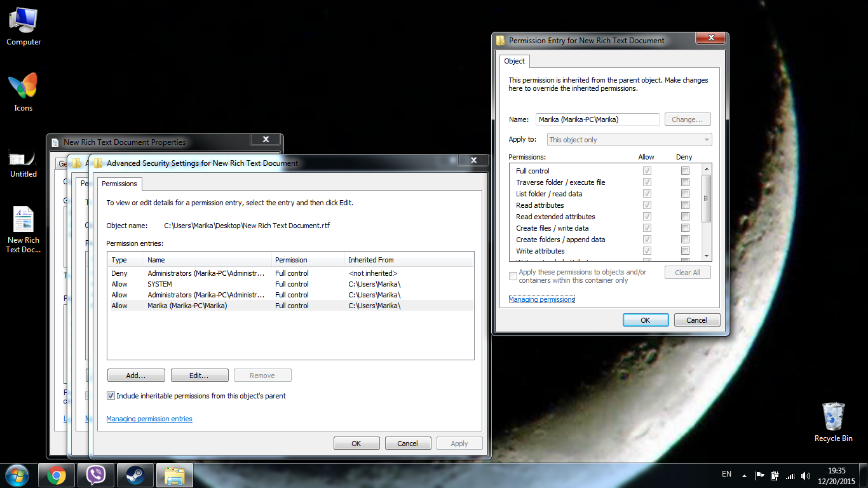868x488 pixels.
Task: Toggle Apply these permissions to objects checkbox
Action: (513, 276)
